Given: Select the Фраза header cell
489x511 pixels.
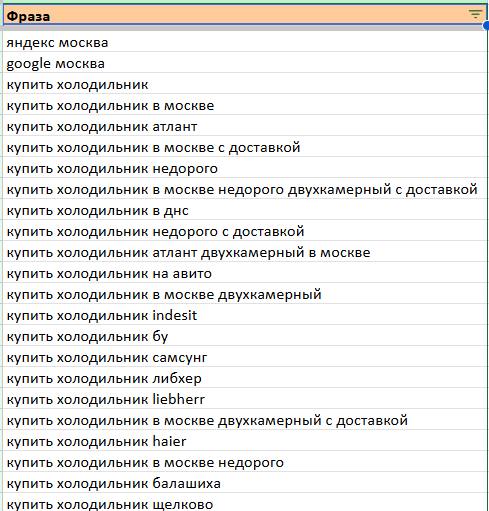Looking at the screenshot, I should click(x=245, y=15).
